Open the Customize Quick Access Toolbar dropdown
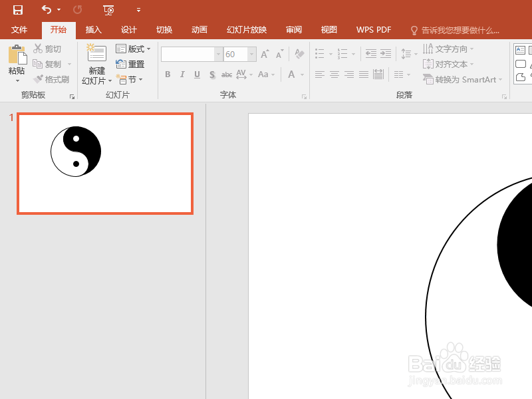This screenshot has height=399, width=532. [138, 10]
